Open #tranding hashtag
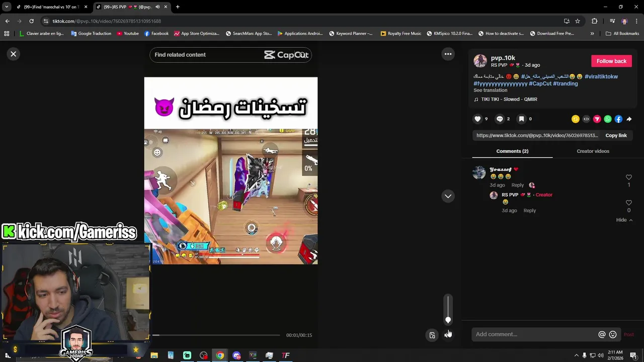The height and width of the screenshot is (362, 644). click(x=565, y=83)
